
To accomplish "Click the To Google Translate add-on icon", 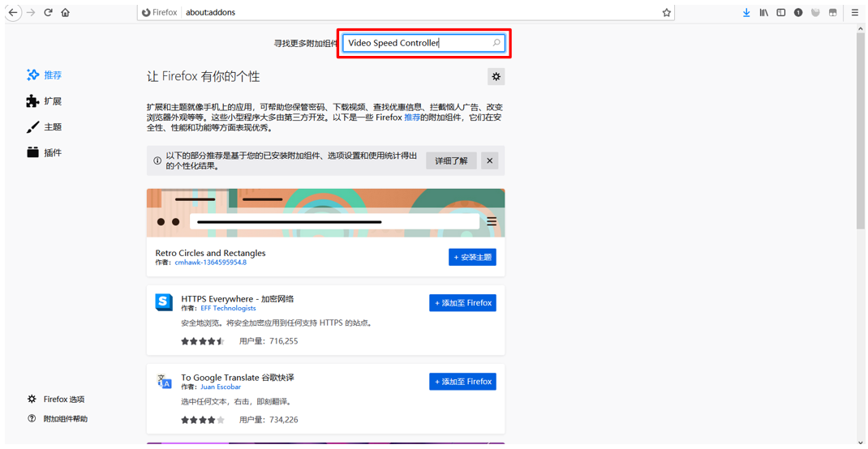I will pyautogui.click(x=164, y=381).
